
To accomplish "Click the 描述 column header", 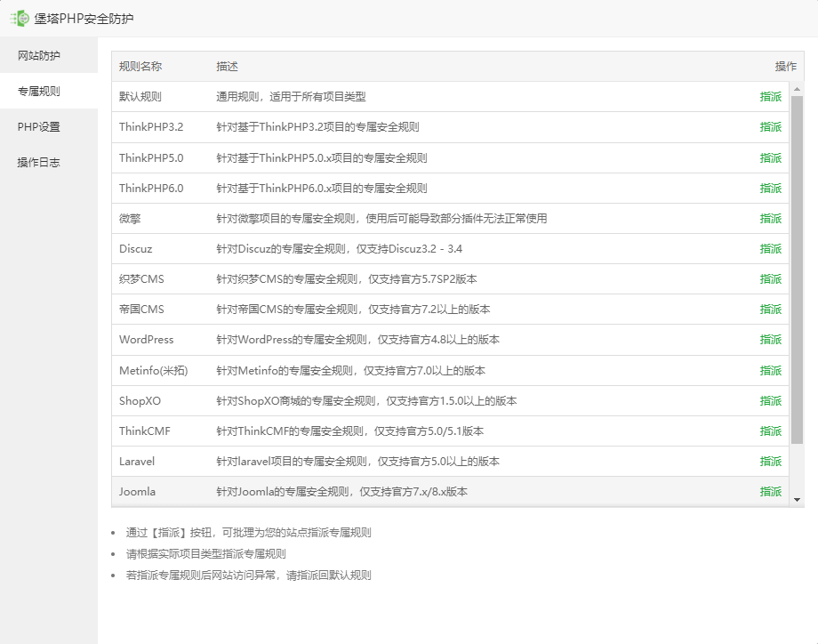I will [x=227, y=67].
